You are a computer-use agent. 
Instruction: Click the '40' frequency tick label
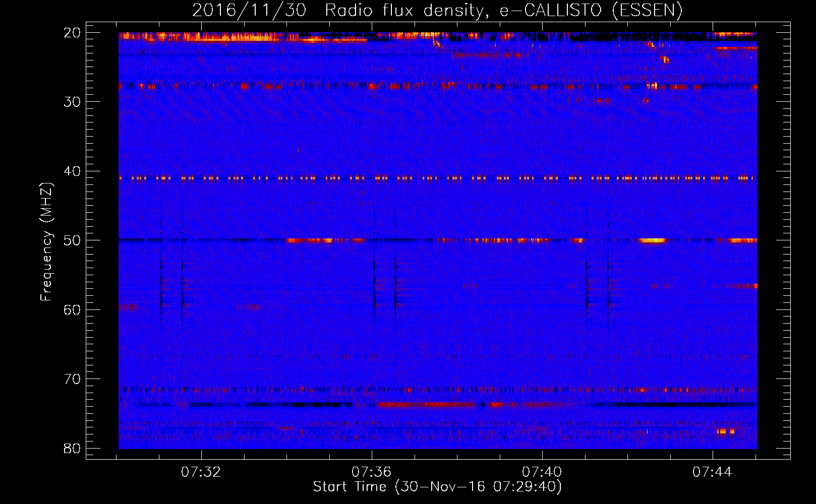[72, 171]
